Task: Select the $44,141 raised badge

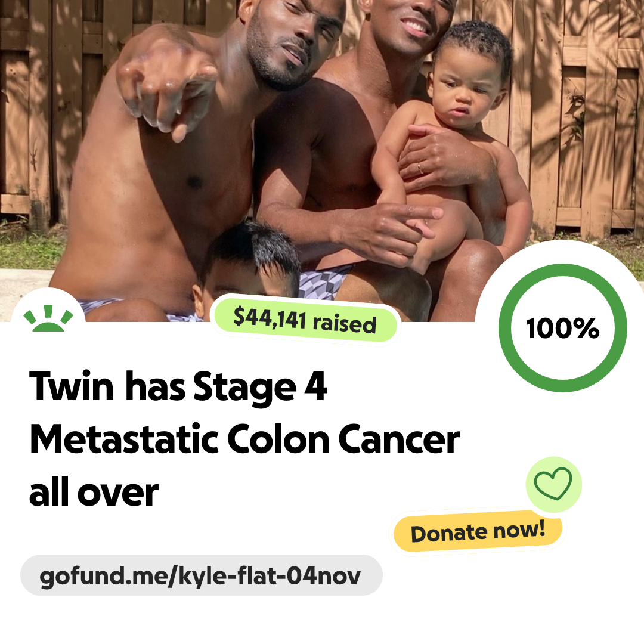Action: click(305, 320)
